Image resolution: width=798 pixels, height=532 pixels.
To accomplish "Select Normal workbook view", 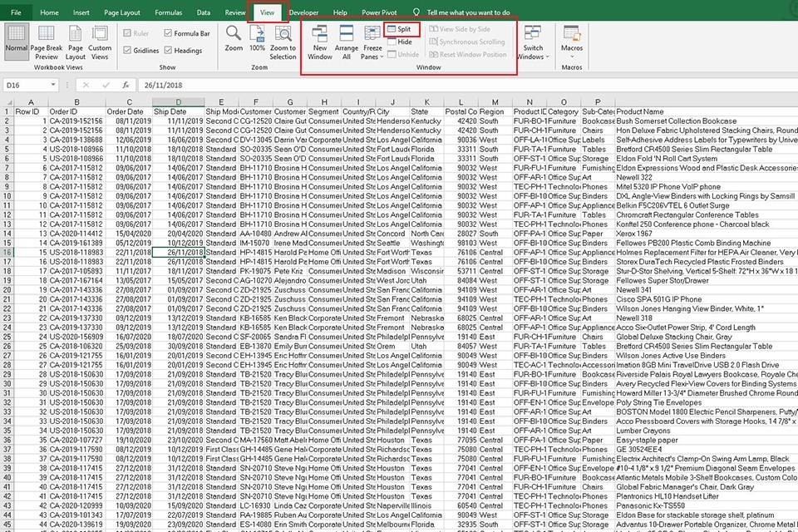I will click(x=16, y=40).
